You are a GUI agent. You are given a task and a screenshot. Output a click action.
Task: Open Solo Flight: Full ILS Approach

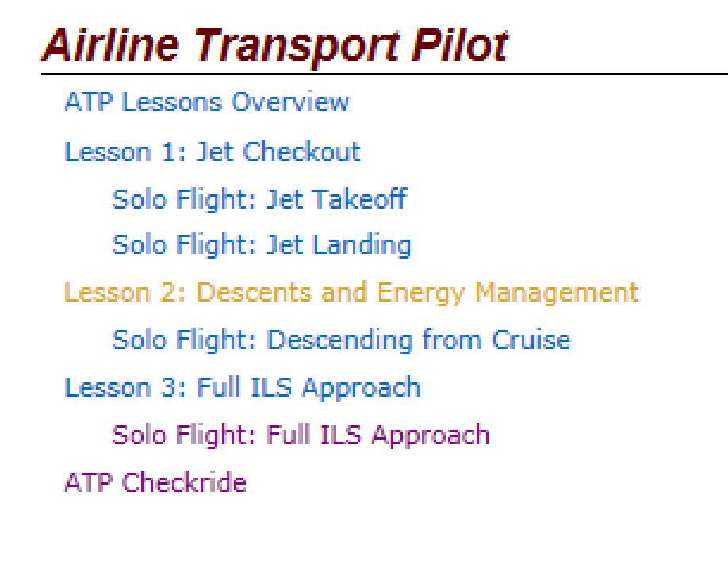click(301, 435)
